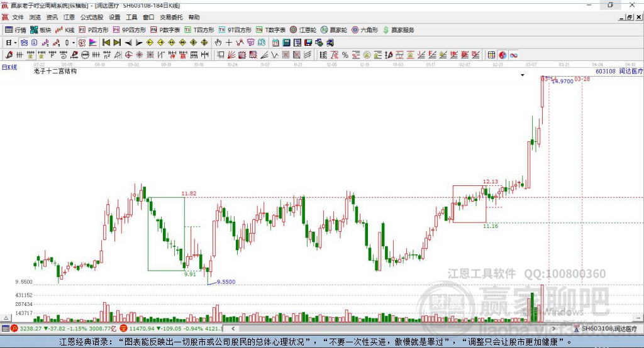Toggle the infinity symbol icon
This screenshot has height=348, width=644.
[513, 55]
